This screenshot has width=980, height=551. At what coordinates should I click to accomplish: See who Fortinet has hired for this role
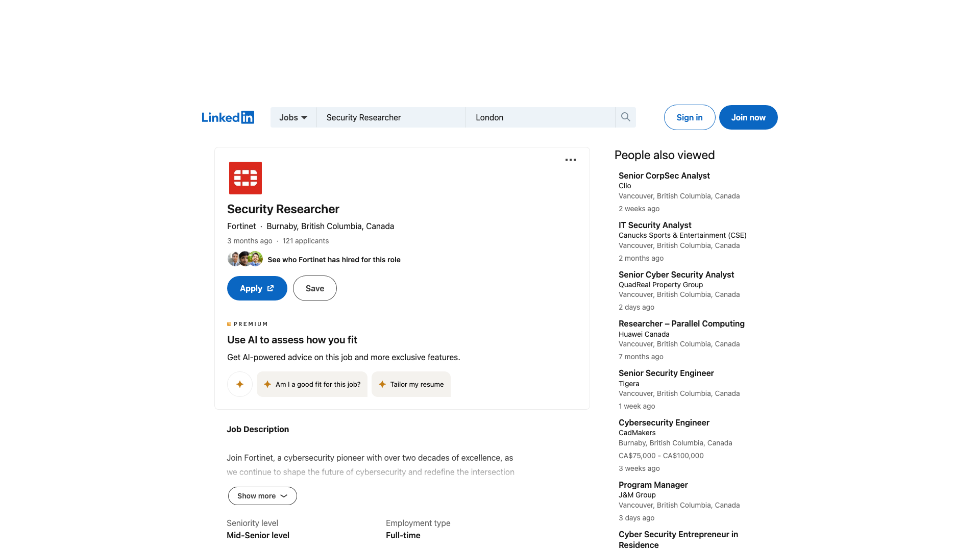point(334,260)
